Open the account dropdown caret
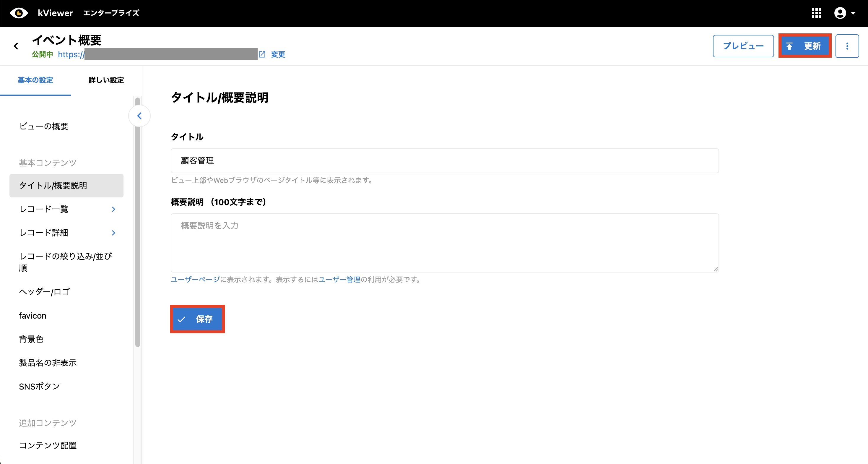 coord(853,14)
